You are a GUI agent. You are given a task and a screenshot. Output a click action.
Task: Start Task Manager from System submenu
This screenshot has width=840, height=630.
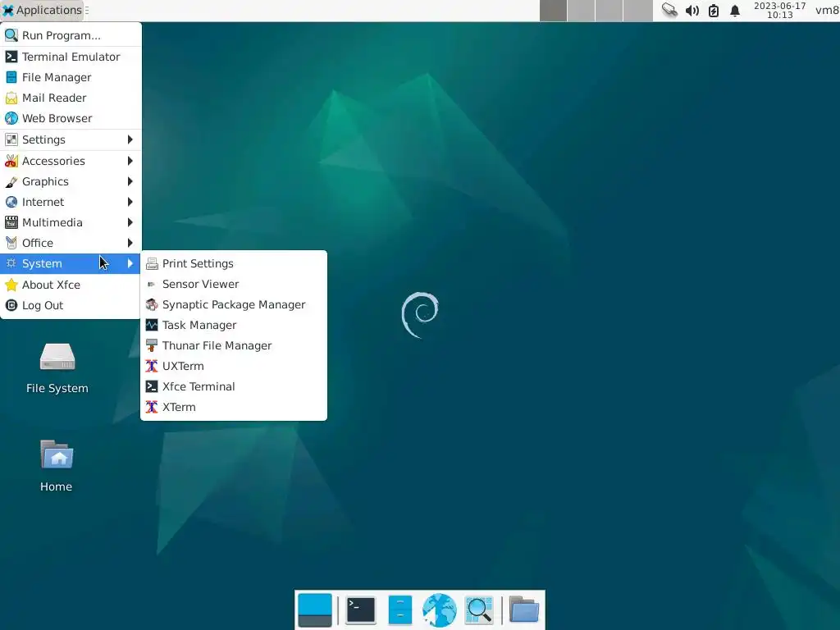pyautogui.click(x=234, y=325)
